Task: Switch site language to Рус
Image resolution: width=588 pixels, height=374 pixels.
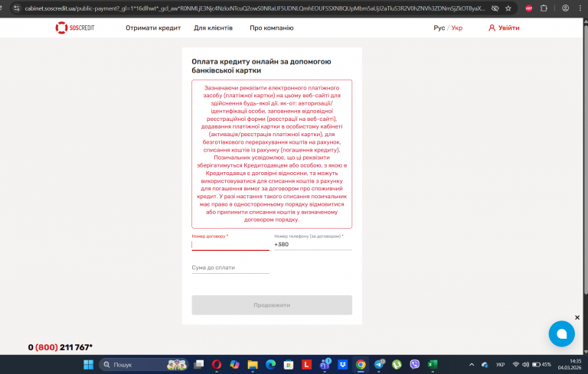Action: tap(439, 28)
